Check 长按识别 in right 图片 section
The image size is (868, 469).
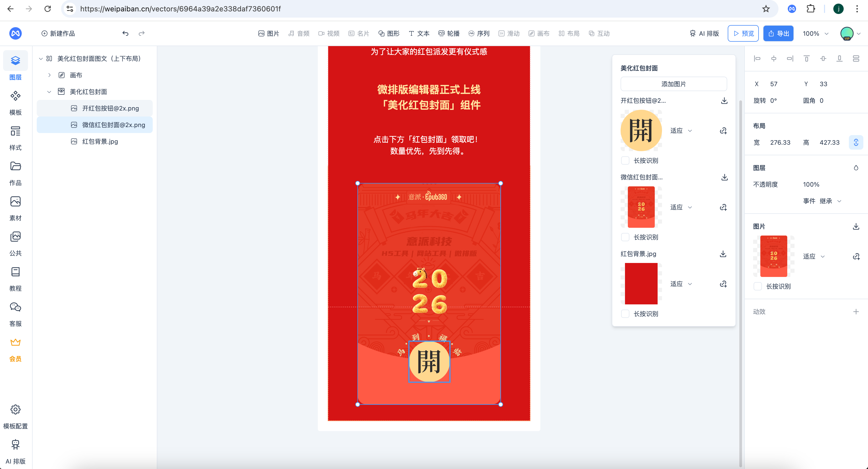click(x=757, y=286)
